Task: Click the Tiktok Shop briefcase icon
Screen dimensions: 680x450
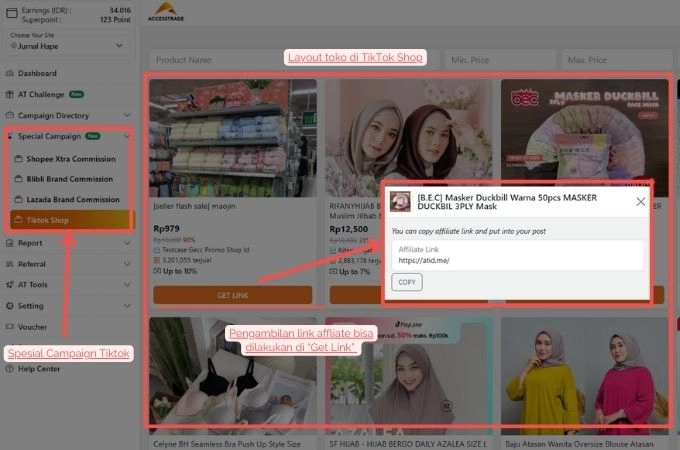Action: pos(19,220)
